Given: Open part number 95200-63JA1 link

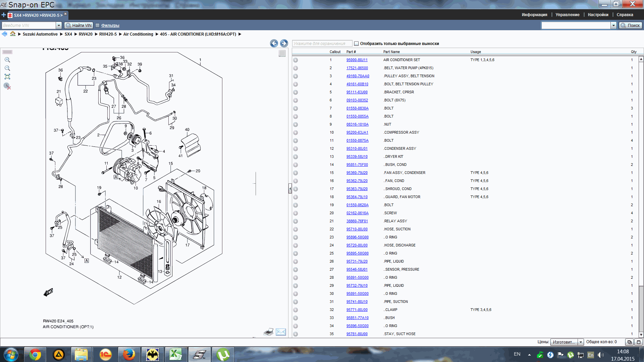Looking at the screenshot, I should (357, 132).
